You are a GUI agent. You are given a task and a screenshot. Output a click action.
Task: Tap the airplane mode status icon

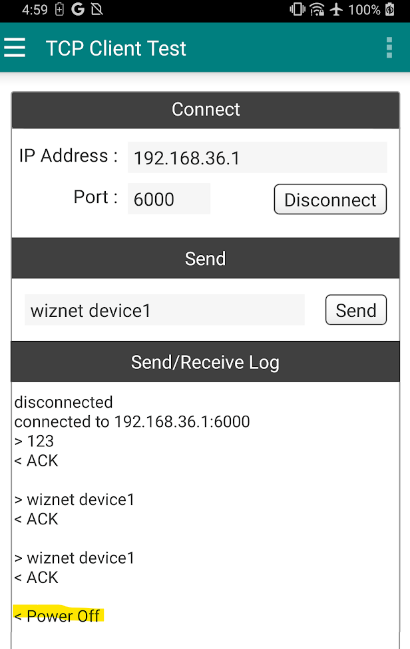coord(336,9)
